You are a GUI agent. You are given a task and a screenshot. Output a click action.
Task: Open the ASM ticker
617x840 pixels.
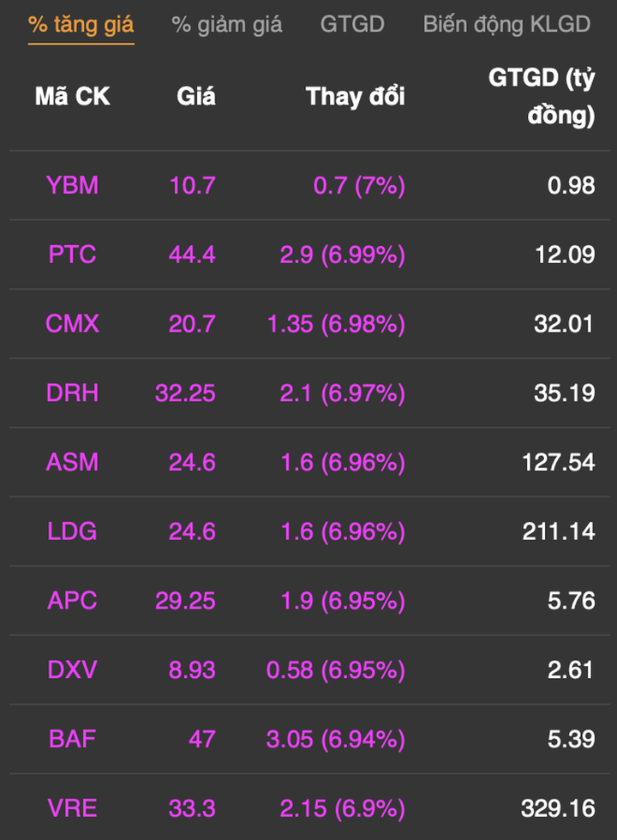click(x=72, y=463)
